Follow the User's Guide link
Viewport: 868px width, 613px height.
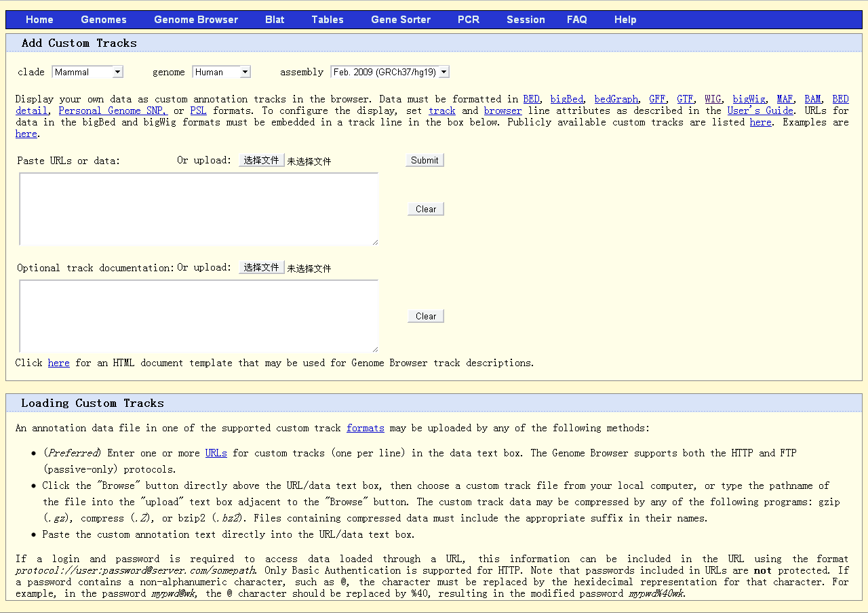pyautogui.click(x=760, y=111)
